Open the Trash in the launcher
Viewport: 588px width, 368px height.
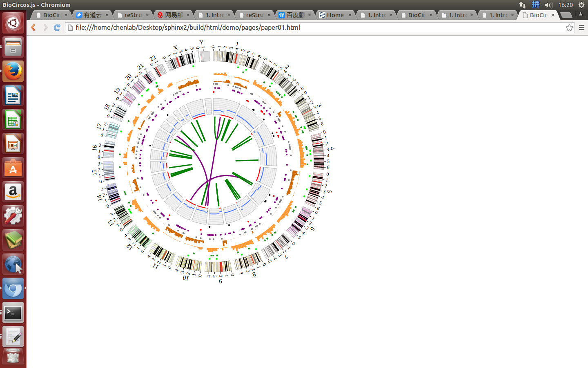click(x=13, y=357)
